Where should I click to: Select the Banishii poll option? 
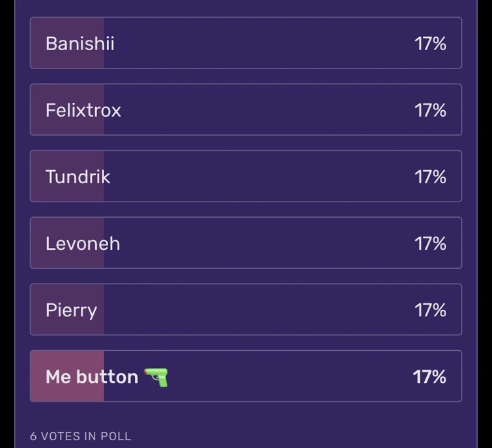click(246, 43)
